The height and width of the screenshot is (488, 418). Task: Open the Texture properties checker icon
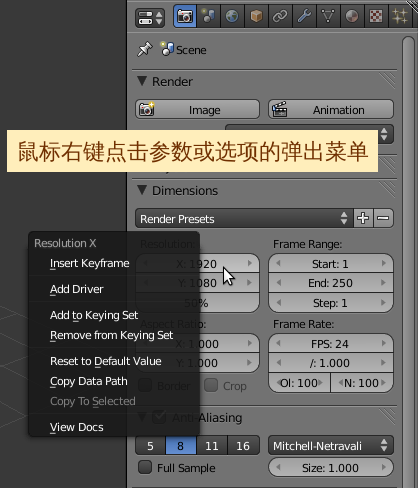click(x=376, y=16)
